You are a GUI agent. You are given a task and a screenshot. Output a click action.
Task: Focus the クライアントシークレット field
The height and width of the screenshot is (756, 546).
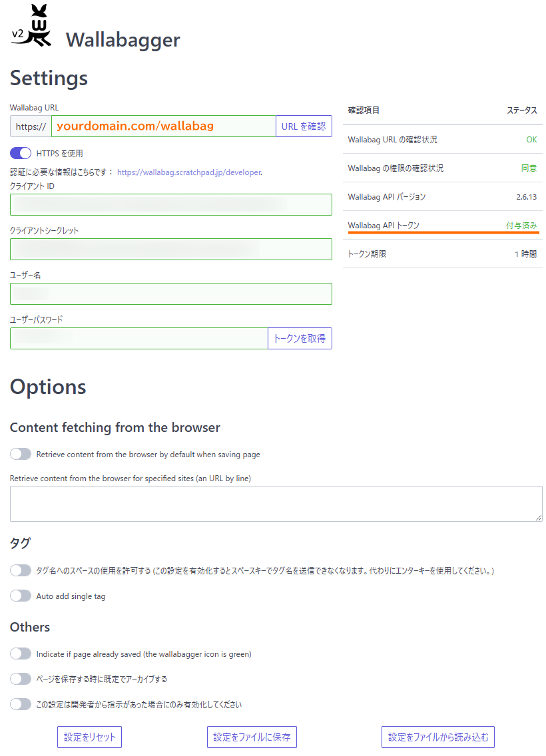[x=170, y=250]
